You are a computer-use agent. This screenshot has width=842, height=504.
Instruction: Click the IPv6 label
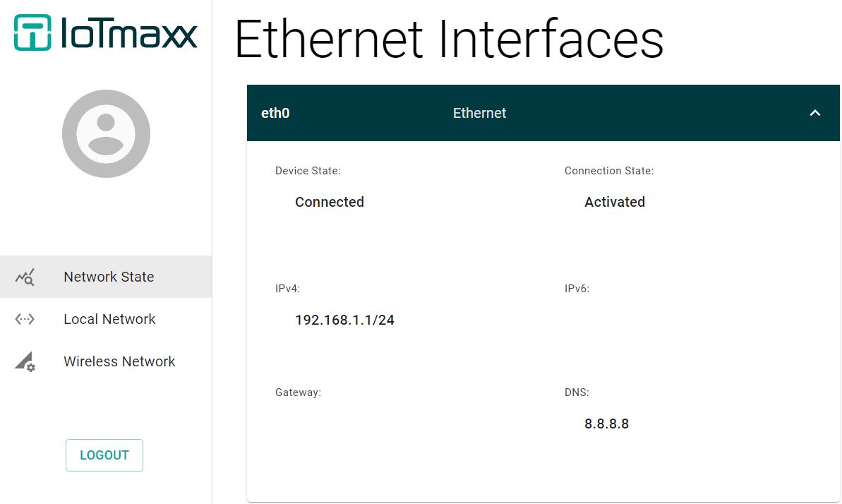(577, 289)
